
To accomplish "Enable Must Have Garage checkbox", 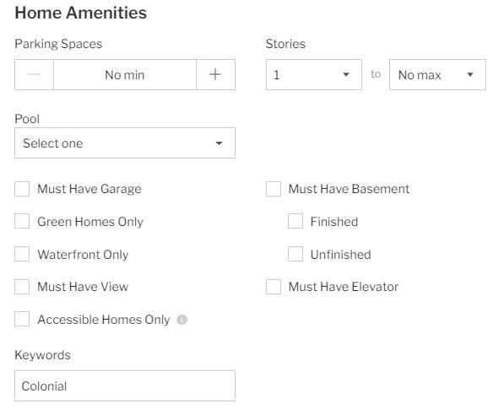I will click(x=22, y=189).
